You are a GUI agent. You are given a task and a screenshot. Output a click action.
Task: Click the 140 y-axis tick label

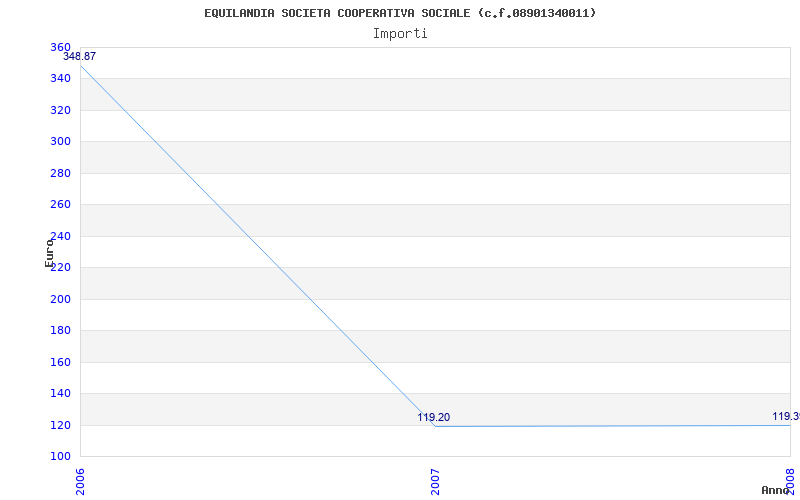60,393
